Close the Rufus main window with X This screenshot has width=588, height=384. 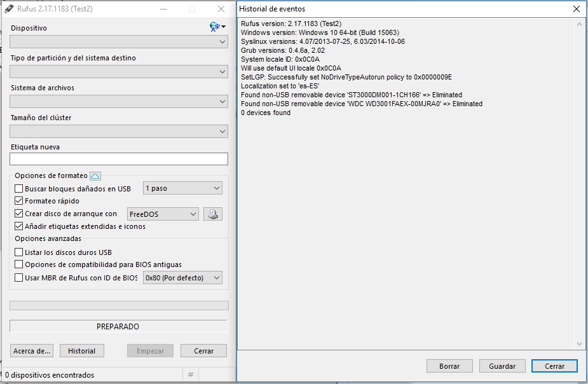pos(221,9)
